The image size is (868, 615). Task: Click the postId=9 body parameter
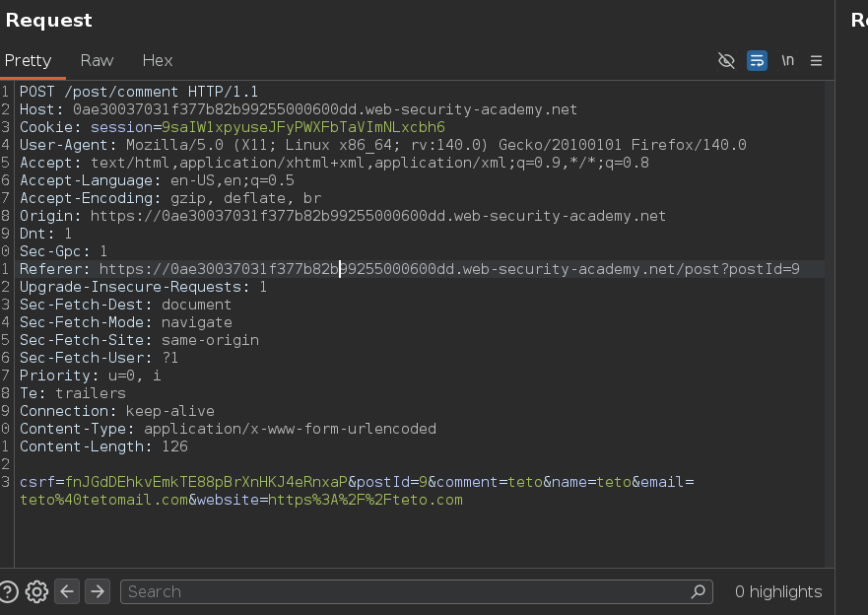(392, 482)
